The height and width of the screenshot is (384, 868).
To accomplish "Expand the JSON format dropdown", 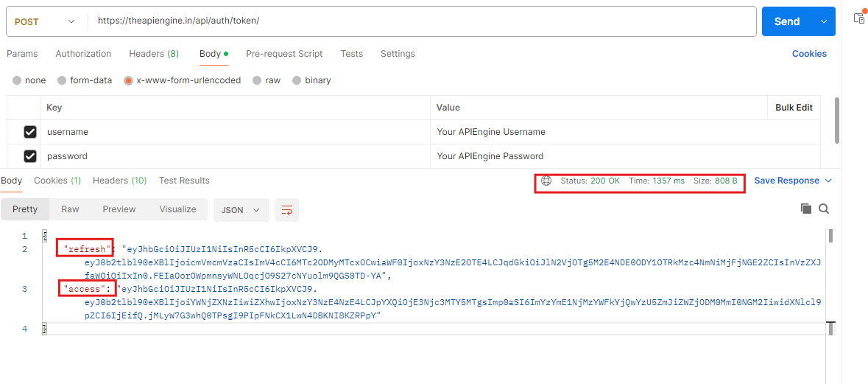I will tap(241, 210).
